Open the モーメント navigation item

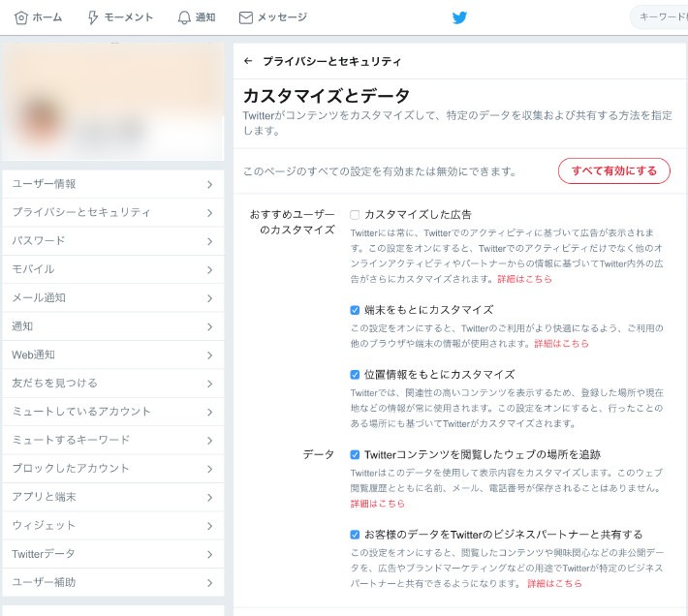click(120, 17)
